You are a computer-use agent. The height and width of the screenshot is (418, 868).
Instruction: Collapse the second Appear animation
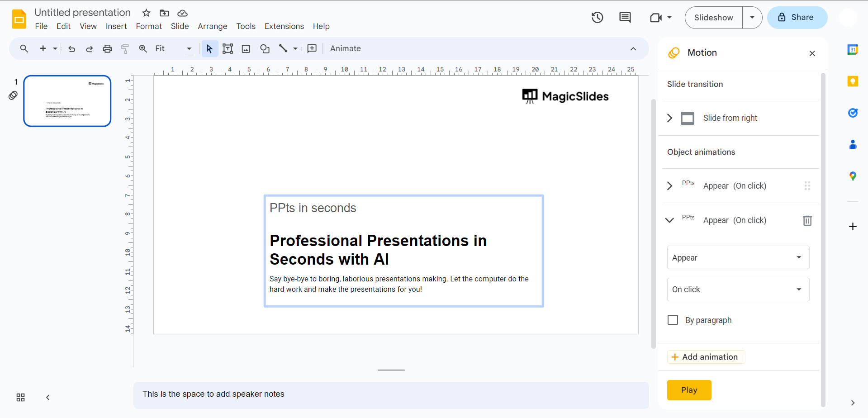670,220
